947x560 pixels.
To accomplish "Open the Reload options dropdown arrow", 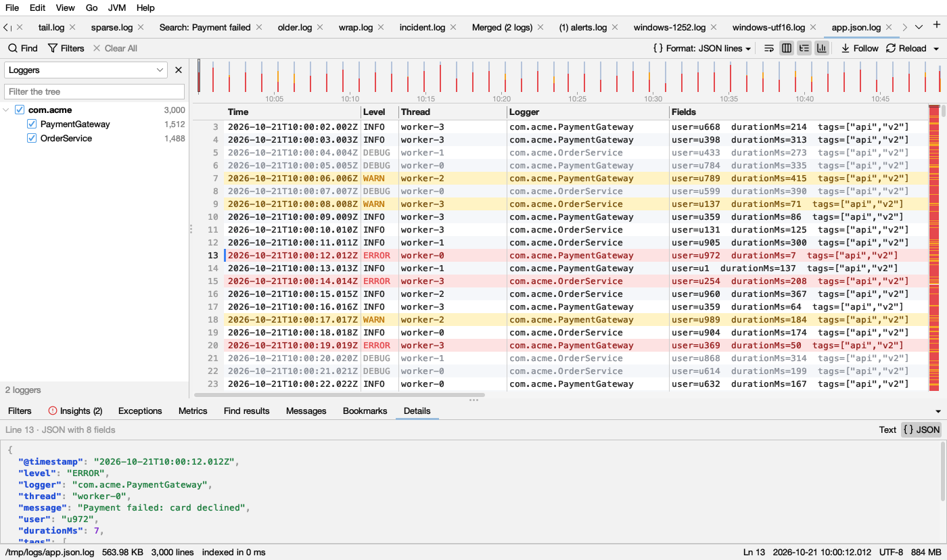I will 936,49.
